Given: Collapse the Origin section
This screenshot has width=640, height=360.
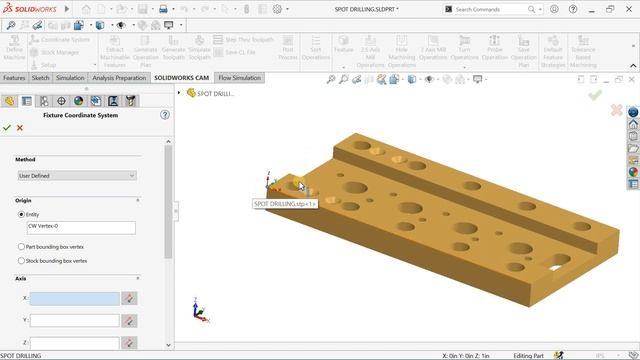Looking at the screenshot, I should pos(138,200).
